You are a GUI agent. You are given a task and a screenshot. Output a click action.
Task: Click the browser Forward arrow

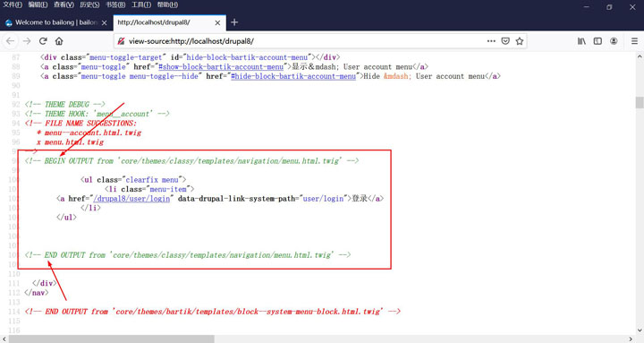pyautogui.click(x=27, y=41)
